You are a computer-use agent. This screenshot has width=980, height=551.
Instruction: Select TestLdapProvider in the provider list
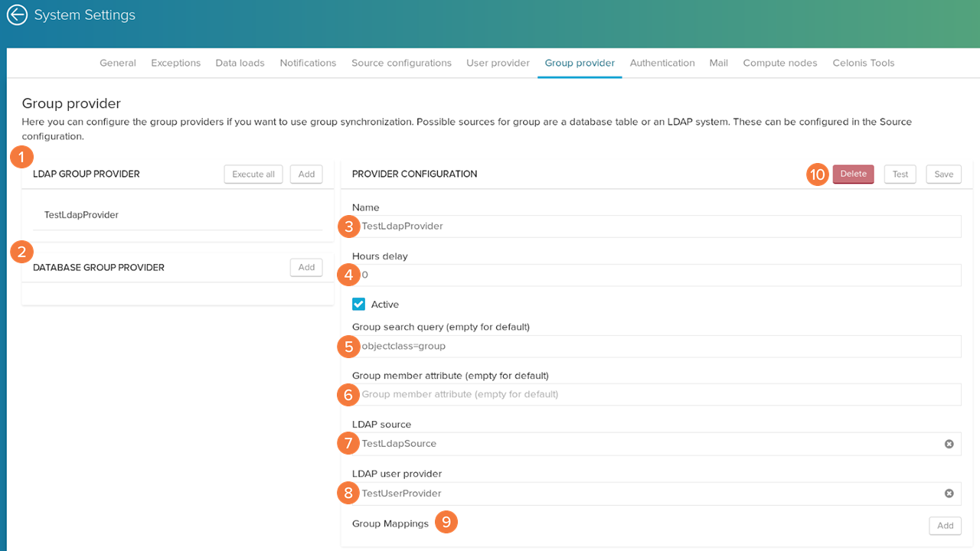click(81, 215)
